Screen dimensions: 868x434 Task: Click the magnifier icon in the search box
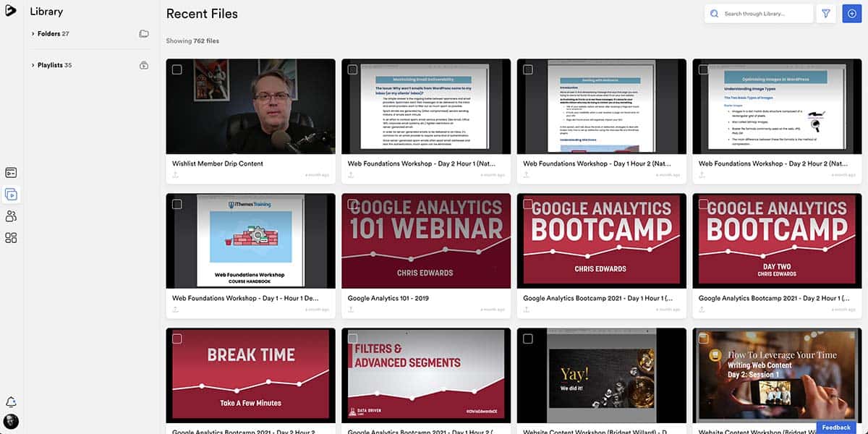click(x=715, y=14)
